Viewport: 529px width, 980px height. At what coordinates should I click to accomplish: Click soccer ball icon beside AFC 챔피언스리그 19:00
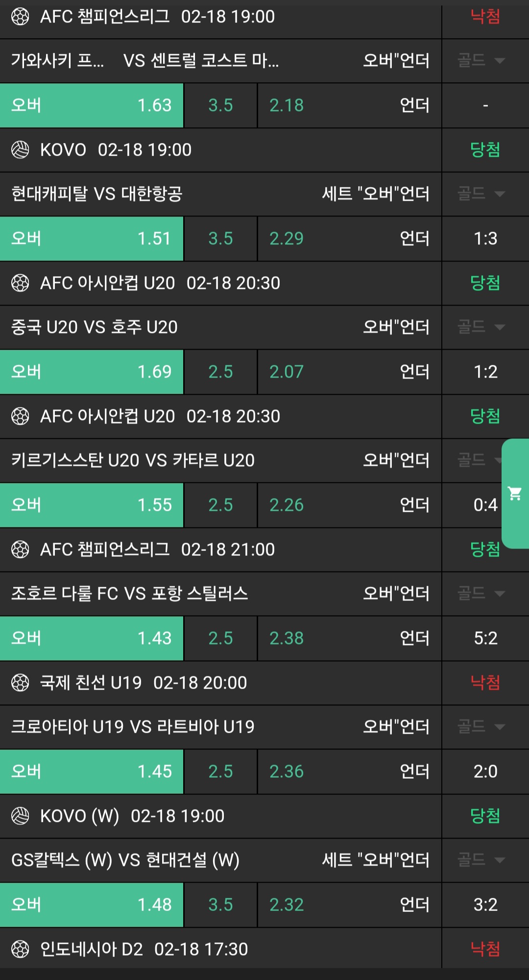20,17
